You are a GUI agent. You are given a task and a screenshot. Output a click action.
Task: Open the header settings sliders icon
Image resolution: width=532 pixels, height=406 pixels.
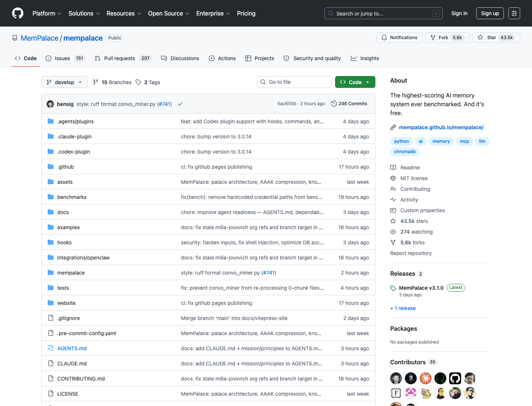pyautogui.click(x=514, y=13)
